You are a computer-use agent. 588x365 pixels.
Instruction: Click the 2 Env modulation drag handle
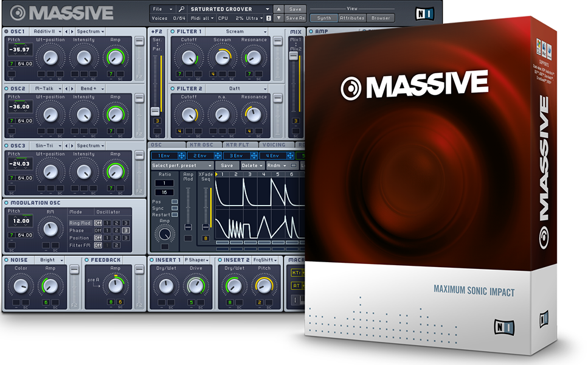(218, 155)
